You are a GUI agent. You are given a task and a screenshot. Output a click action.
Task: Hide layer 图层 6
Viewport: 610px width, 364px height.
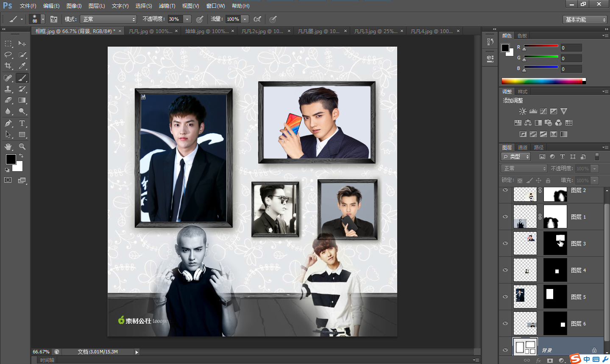505,323
